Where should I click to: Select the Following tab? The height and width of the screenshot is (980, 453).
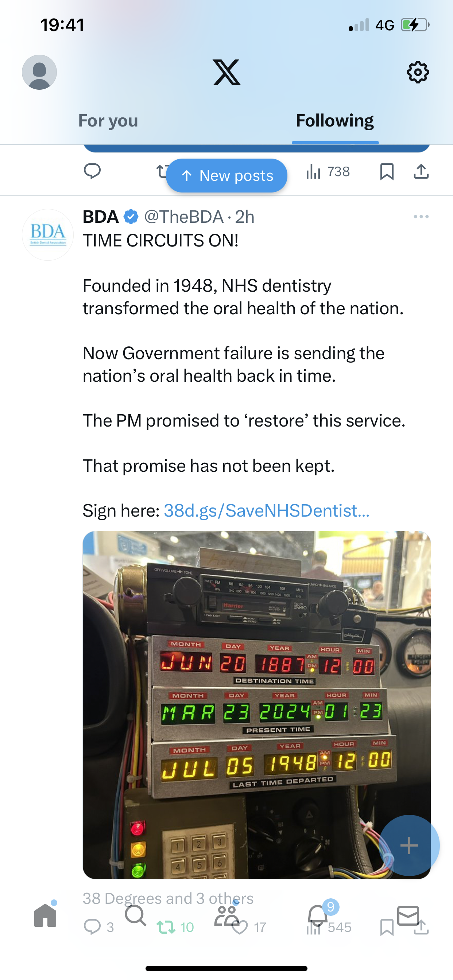(x=335, y=121)
